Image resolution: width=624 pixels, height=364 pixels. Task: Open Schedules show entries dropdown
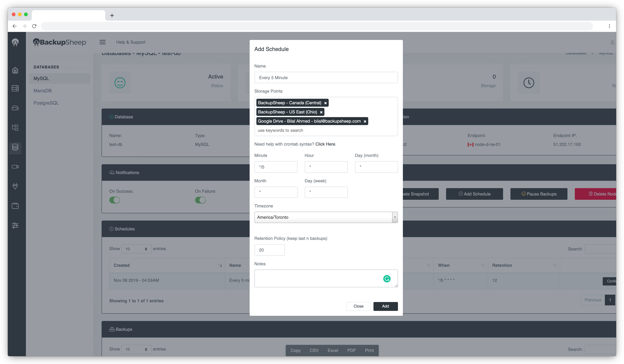coord(136,249)
